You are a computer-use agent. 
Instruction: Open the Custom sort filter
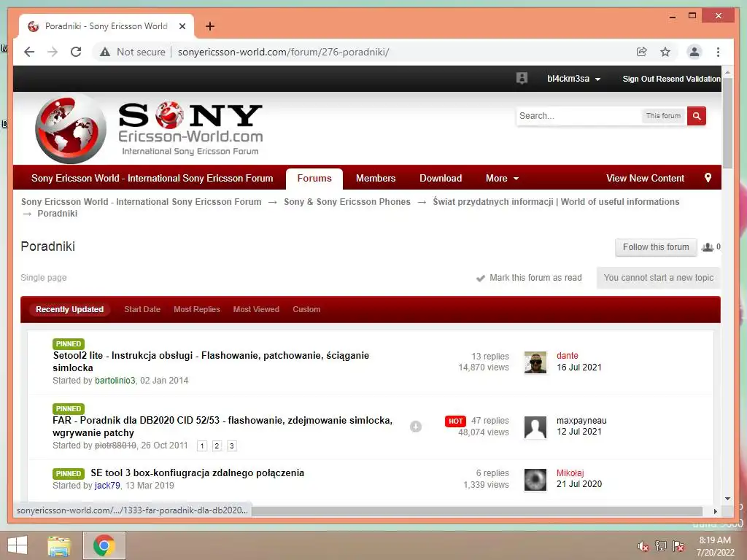click(306, 309)
